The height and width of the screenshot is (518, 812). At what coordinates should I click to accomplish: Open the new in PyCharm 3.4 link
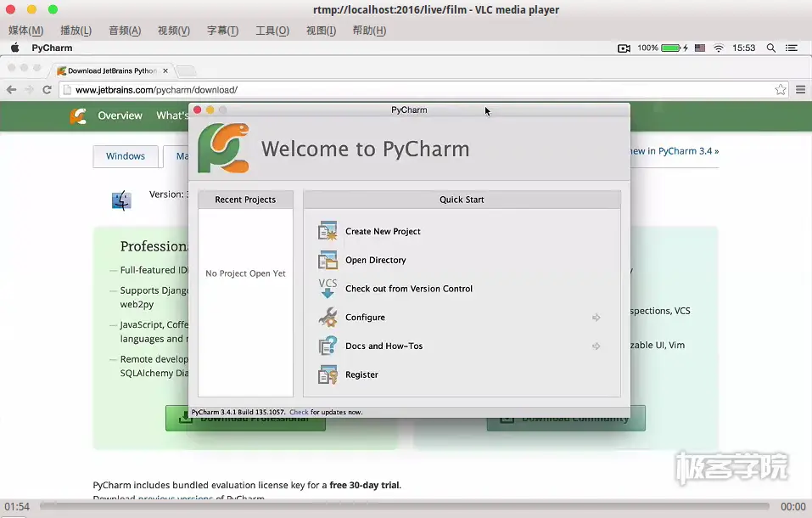click(674, 151)
